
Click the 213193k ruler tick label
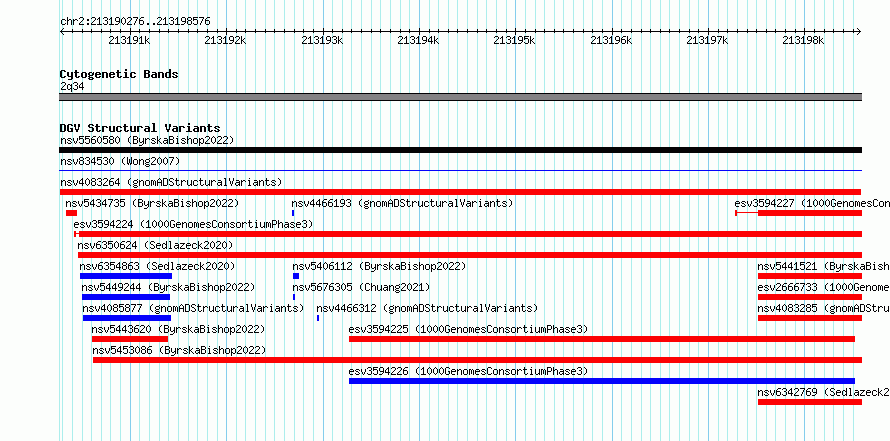click(x=322, y=40)
